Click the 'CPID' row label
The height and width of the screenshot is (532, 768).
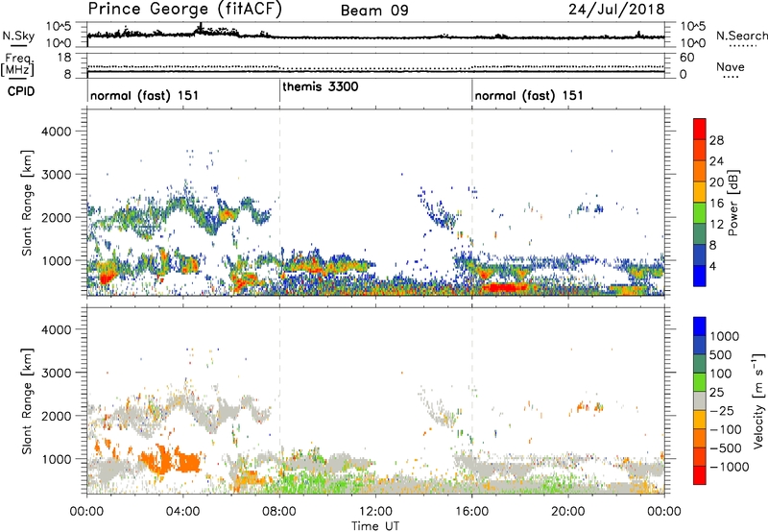click(21, 91)
